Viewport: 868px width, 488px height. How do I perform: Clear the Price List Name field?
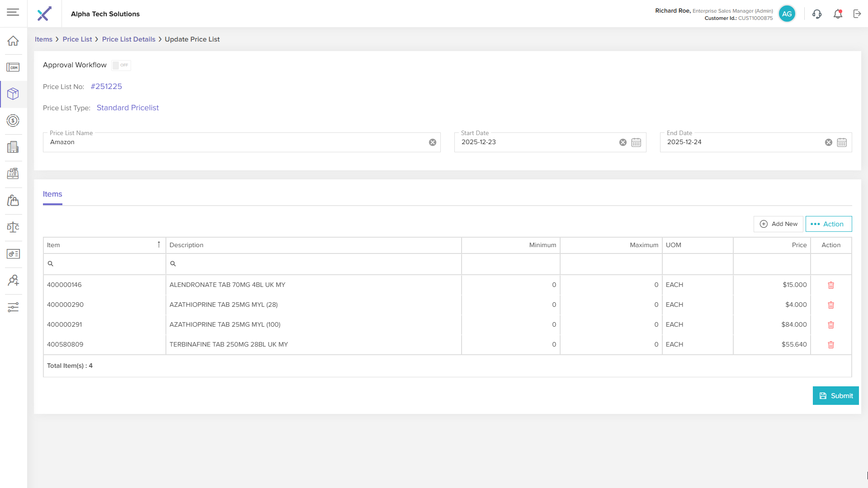point(432,142)
